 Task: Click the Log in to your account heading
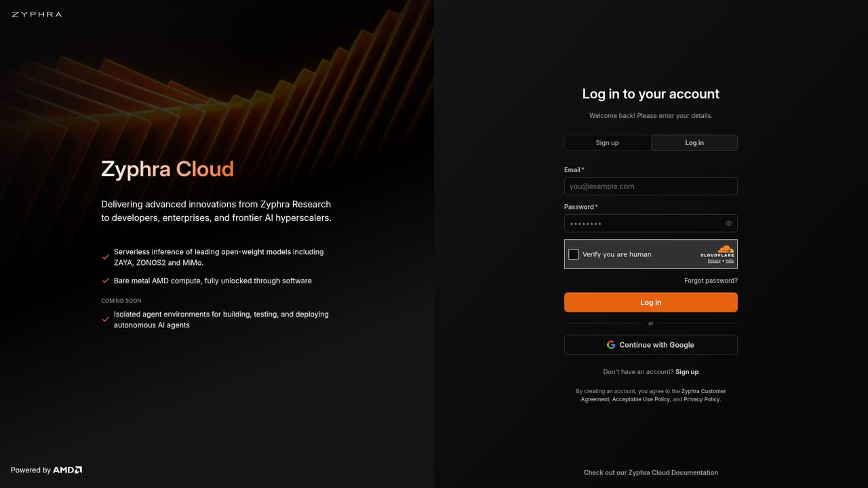(x=651, y=94)
